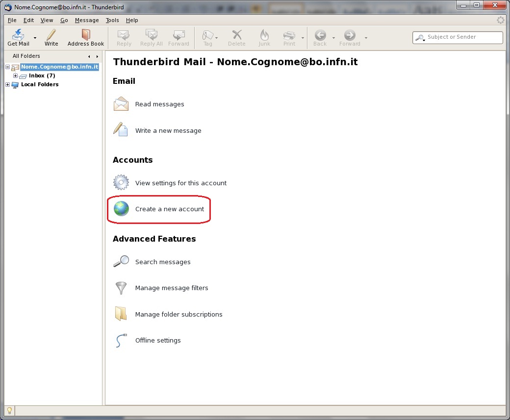This screenshot has height=420, width=510.
Task: Open Search messages link
Action: click(x=163, y=262)
